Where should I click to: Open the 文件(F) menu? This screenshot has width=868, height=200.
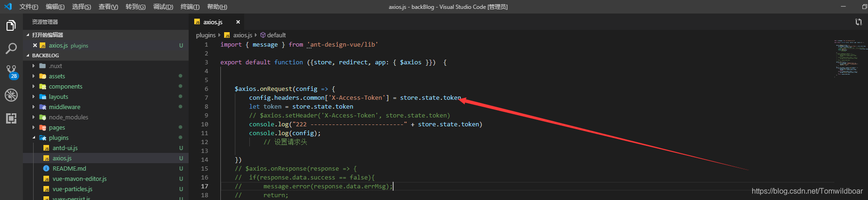coord(29,7)
